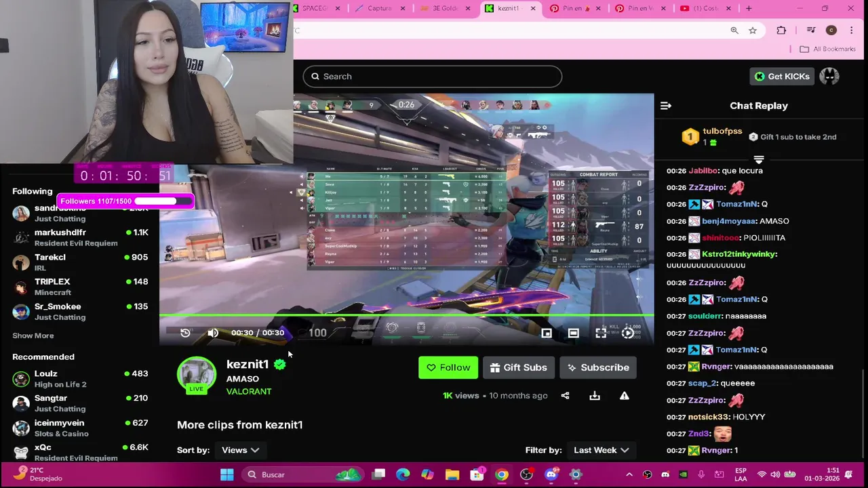Open Tarekcl channel in sidebar

[79, 262]
